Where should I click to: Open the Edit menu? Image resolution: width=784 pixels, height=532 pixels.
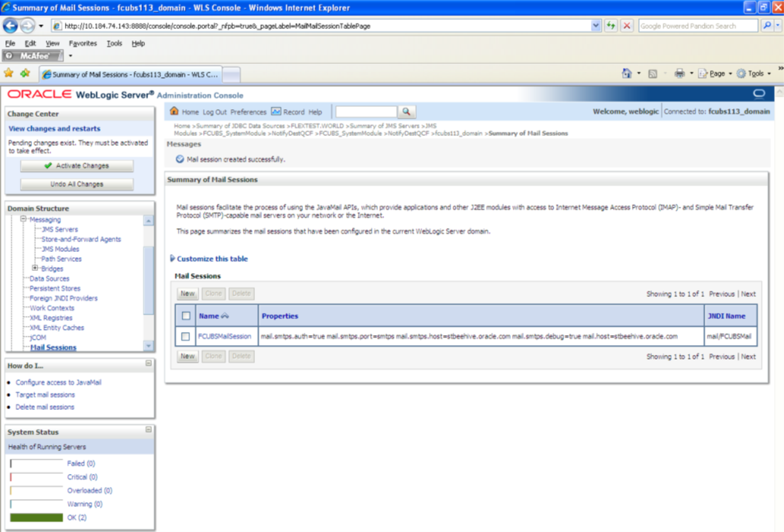31,44
